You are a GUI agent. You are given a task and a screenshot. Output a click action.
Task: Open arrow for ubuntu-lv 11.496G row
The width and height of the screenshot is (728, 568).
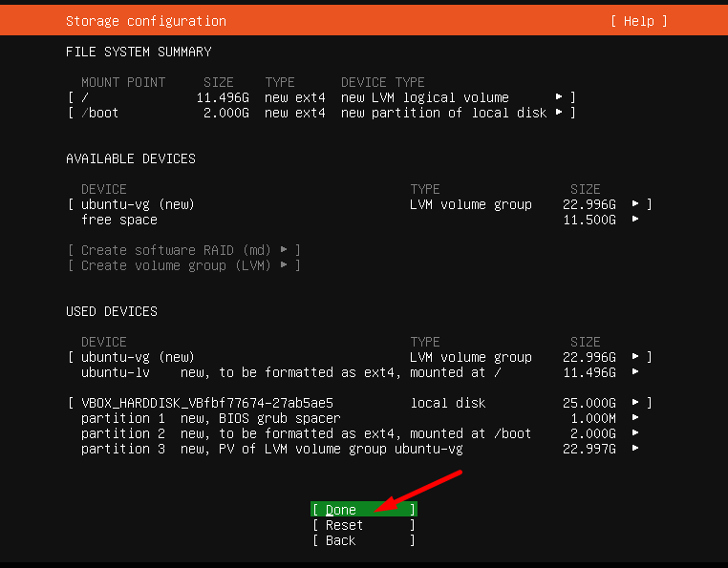pos(635,371)
